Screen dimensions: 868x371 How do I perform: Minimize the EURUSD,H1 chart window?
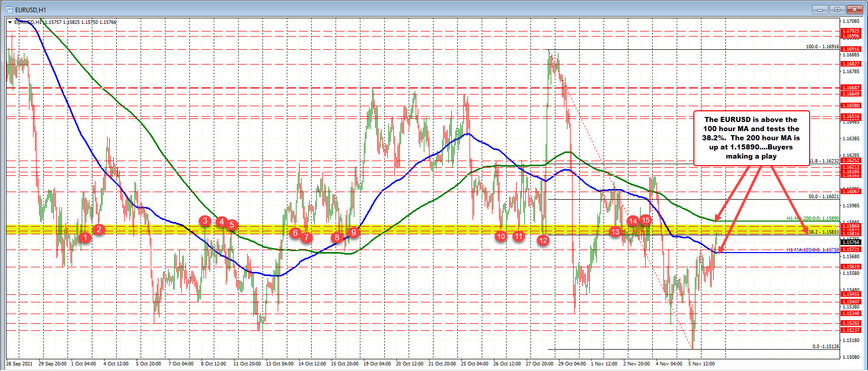pos(820,9)
